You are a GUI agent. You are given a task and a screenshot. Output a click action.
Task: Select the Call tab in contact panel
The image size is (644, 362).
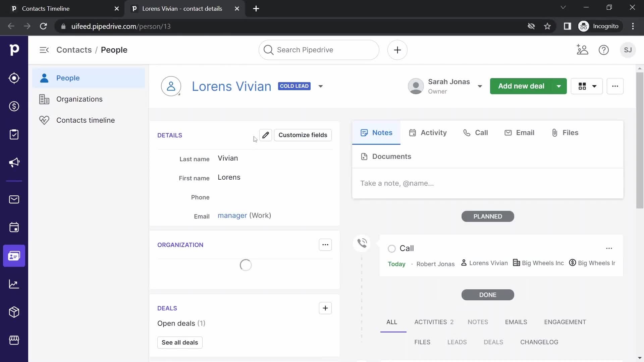(476, 133)
